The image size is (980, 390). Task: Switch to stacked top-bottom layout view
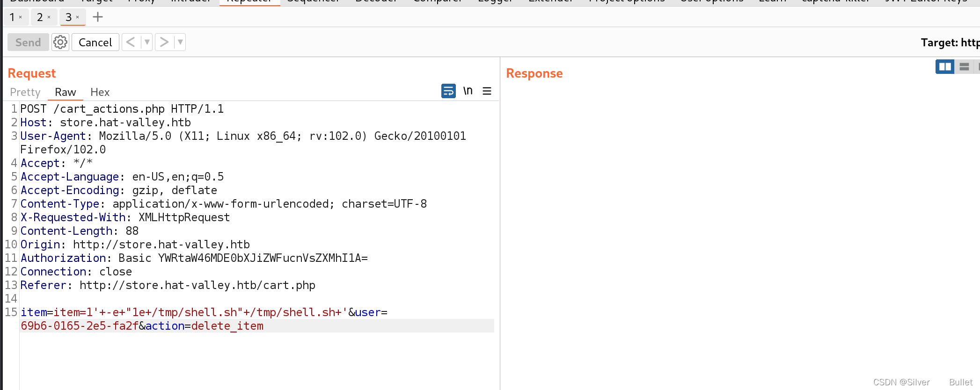click(964, 67)
